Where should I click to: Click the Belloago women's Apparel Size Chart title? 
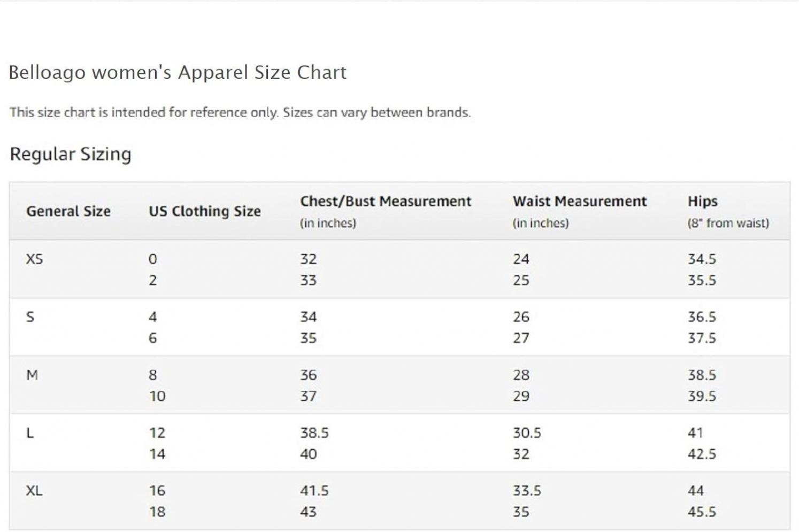(178, 73)
